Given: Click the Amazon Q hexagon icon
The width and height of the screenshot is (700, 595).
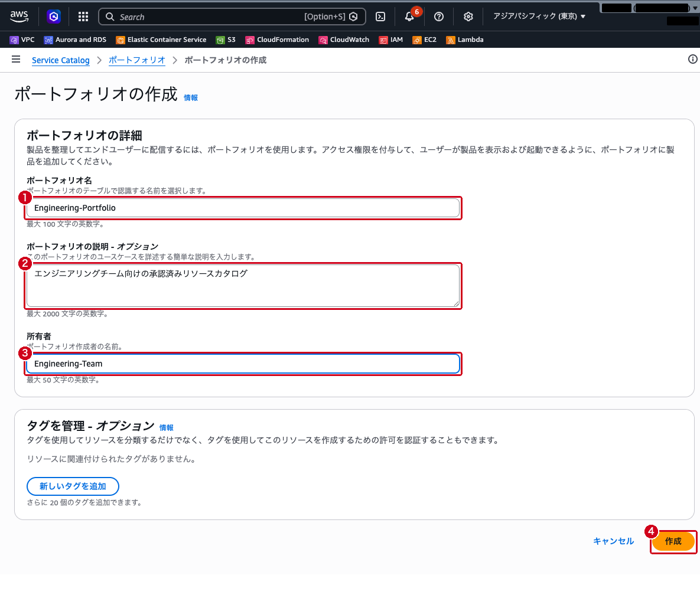Looking at the screenshot, I should tap(54, 17).
